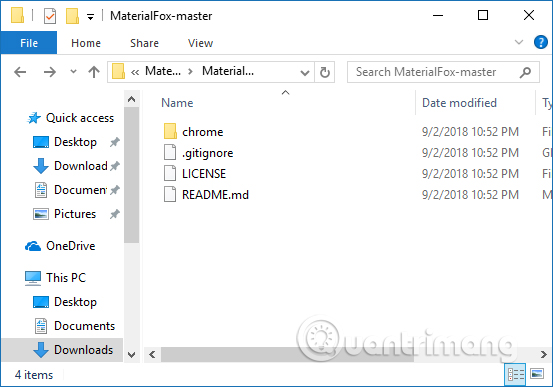The width and height of the screenshot is (553, 387).
Task: Open pinned Download under Quick access
Action: point(81,166)
